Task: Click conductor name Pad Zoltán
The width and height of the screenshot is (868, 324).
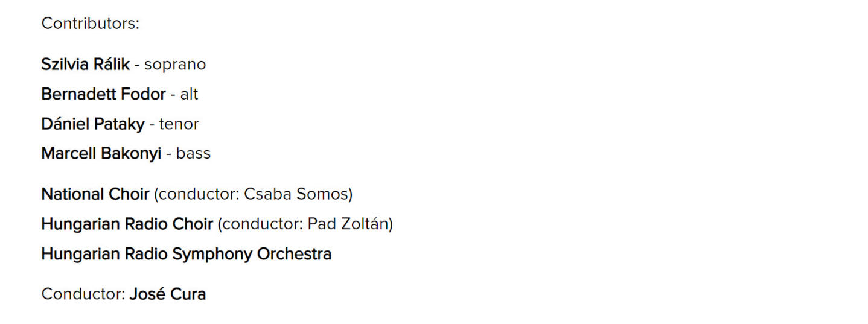Action: click(x=348, y=224)
